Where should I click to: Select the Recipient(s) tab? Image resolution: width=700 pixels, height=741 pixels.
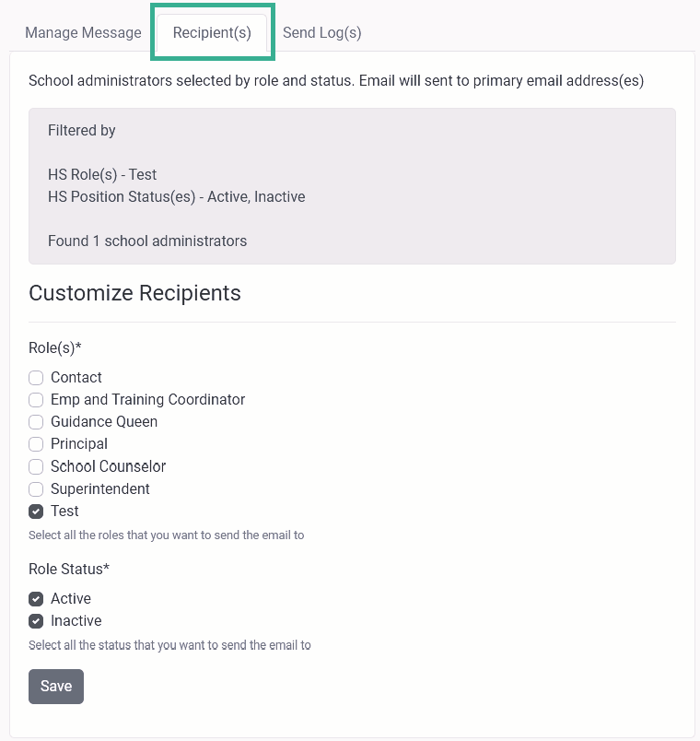(x=212, y=32)
